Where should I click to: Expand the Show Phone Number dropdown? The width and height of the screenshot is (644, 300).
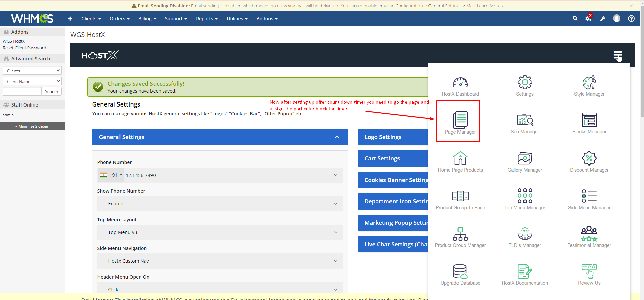(x=220, y=204)
